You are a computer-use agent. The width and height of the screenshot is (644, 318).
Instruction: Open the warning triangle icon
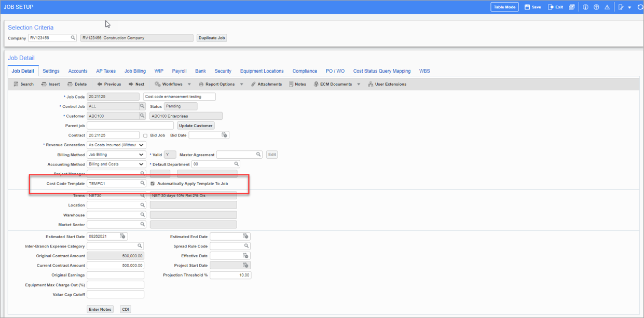[607, 7]
